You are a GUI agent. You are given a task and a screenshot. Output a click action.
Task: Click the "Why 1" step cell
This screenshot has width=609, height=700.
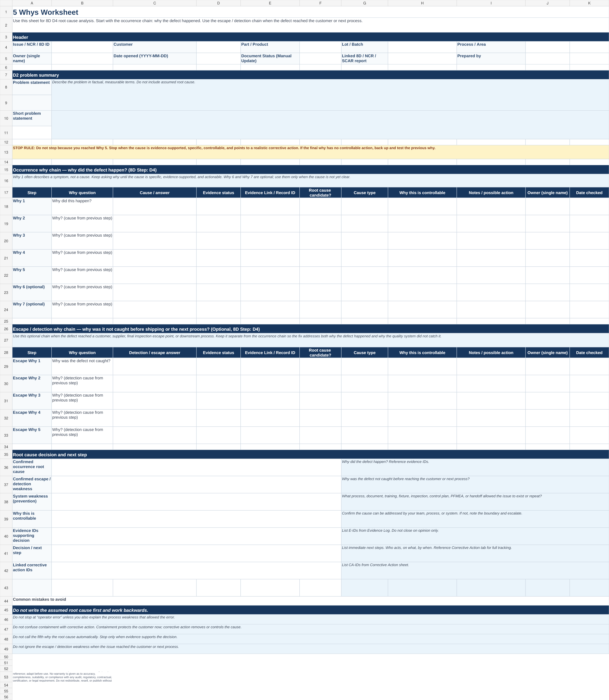click(32, 206)
